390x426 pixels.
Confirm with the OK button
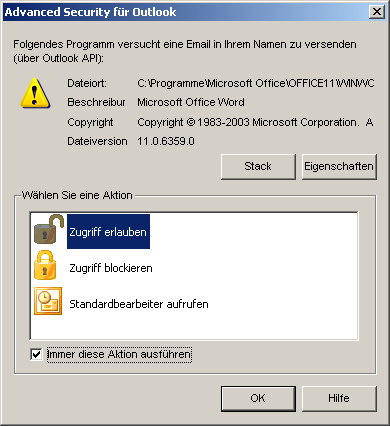pyautogui.click(x=258, y=399)
